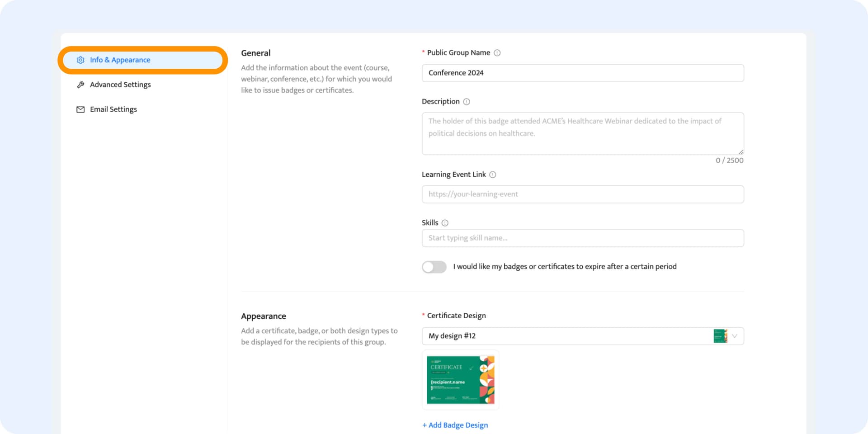Switch to the Advanced Settings section
Viewport: 868px width, 434px height.
120,85
